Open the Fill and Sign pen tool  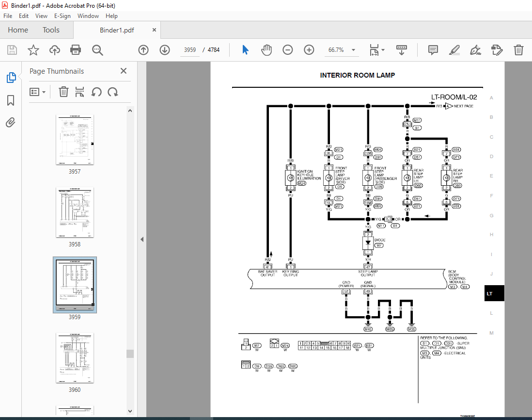pos(475,50)
